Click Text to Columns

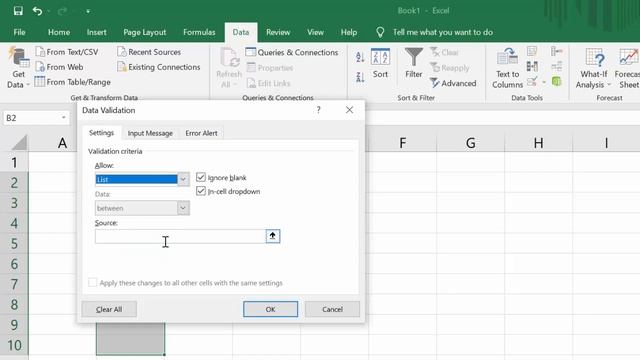(x=507, y=68)
